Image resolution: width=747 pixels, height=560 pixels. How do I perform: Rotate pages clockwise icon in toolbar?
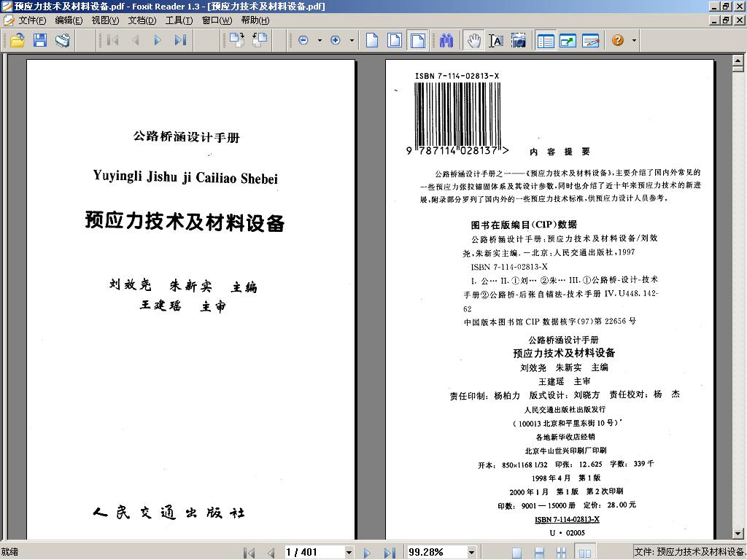[x=237, y=41]
